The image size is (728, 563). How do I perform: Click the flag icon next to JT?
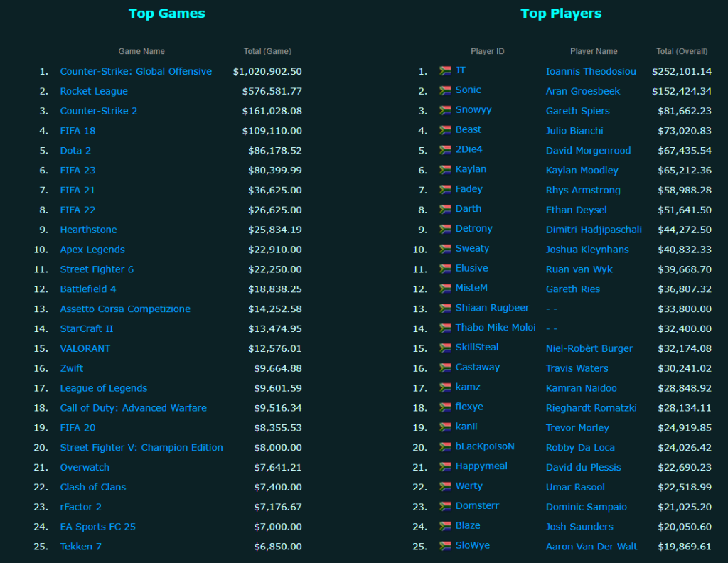point(445,70)
